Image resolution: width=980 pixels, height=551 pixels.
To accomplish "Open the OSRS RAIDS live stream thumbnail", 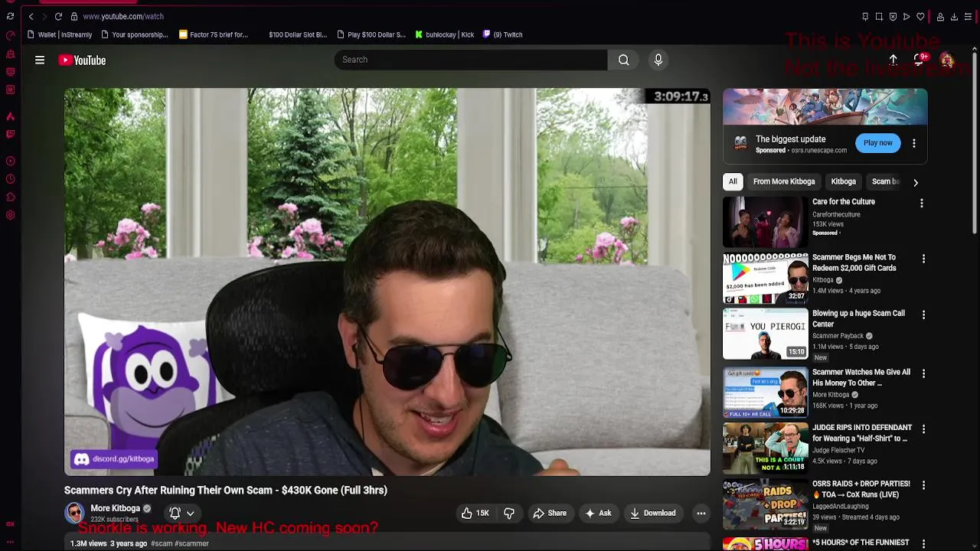I will pyautogui.click(x=766, y=504).
